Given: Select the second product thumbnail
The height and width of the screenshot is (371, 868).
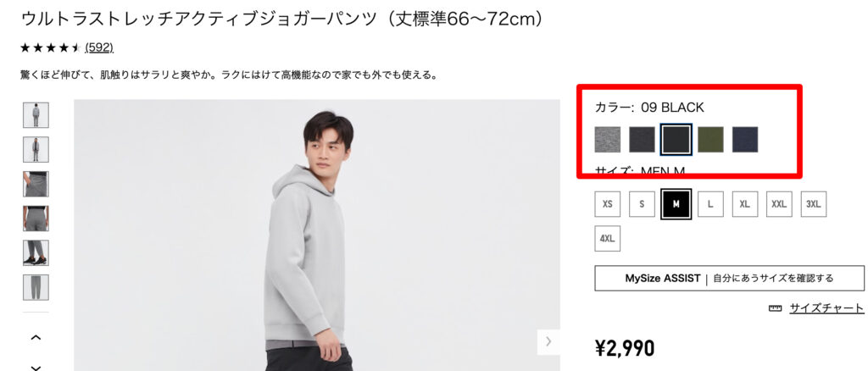Looking at the screenshot, I should pos(36,150).
